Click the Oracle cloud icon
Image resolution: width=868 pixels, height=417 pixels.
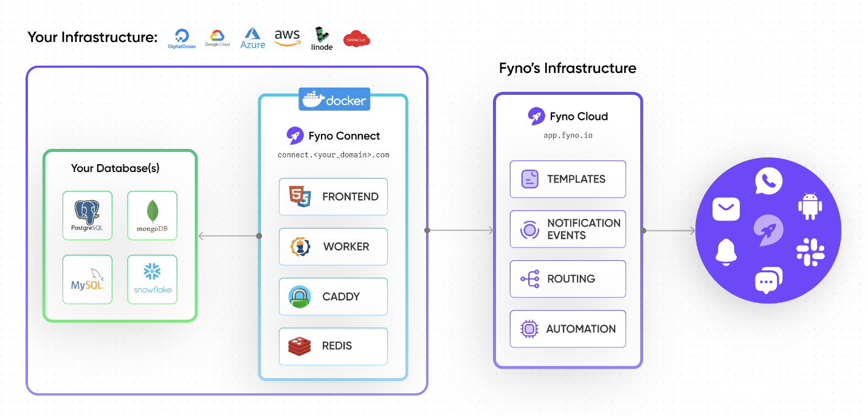coord(357,38)
